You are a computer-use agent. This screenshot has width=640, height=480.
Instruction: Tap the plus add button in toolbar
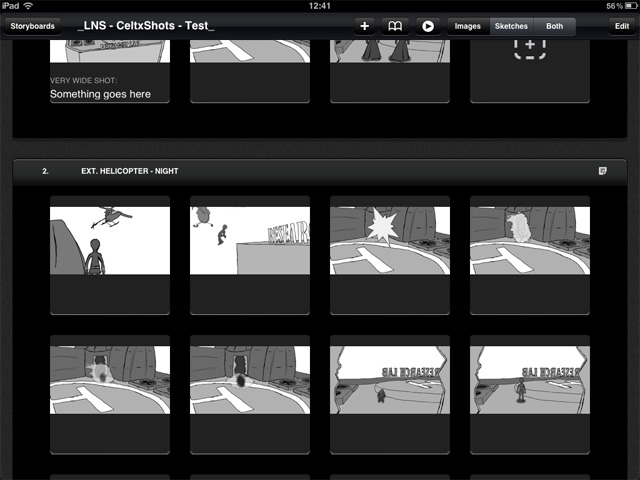(x=364, y=26)
